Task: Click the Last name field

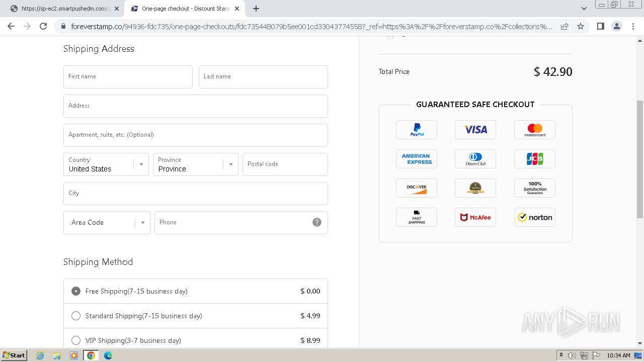Action: pyautogui.click(x=263, y=77)
